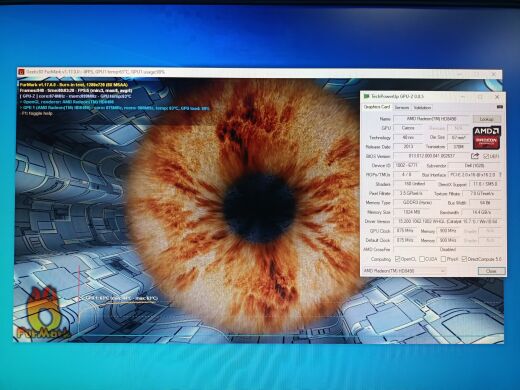Image resolution: width=520 pixels, height=390 pixels.
Task: Open the AMD Radeon HD8490 GPU selector dropdown
Action: (404, 271)
